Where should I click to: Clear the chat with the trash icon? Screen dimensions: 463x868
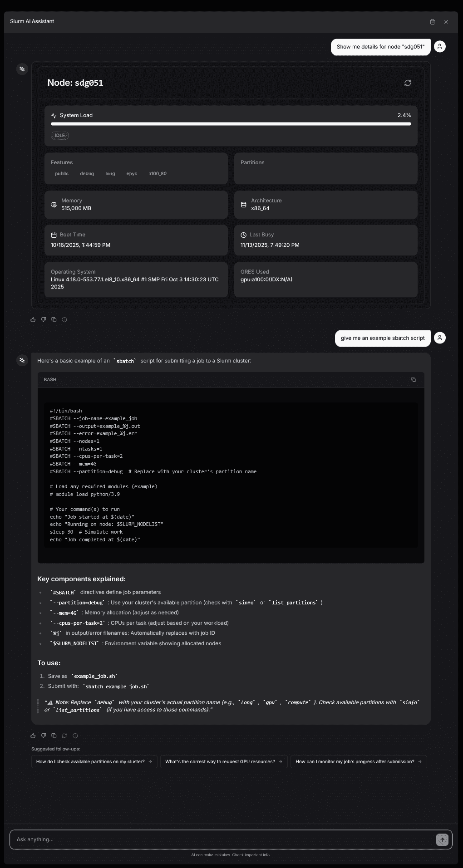pyautogui.click(x=432, y=22)
